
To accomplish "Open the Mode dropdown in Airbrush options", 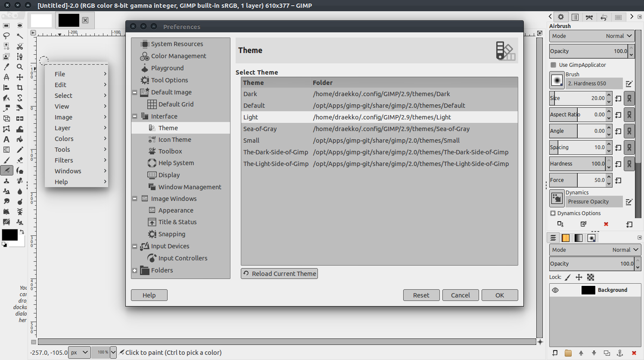I will (592, 36).
